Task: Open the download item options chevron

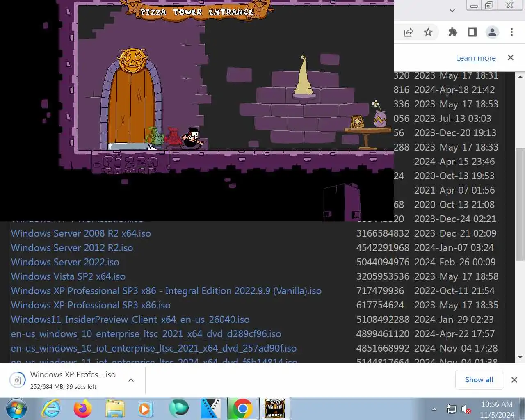Action: click(131, 380)
